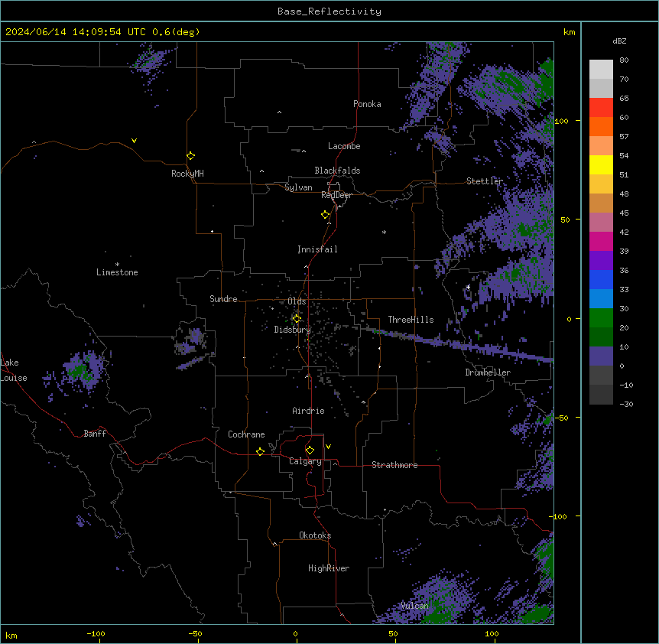This screenshot has width=659, height=644.
Task: Pick the dark gray -30 to -10 swatch
Action: [601, 395]
